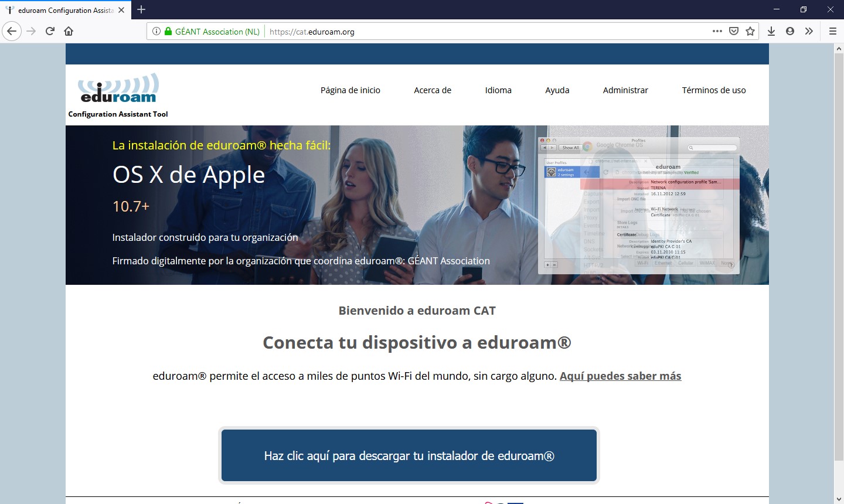844x504 pixels.
Task: Click the Bienvenido a eduroam CAT text
Action: click(x=417, y=311)
